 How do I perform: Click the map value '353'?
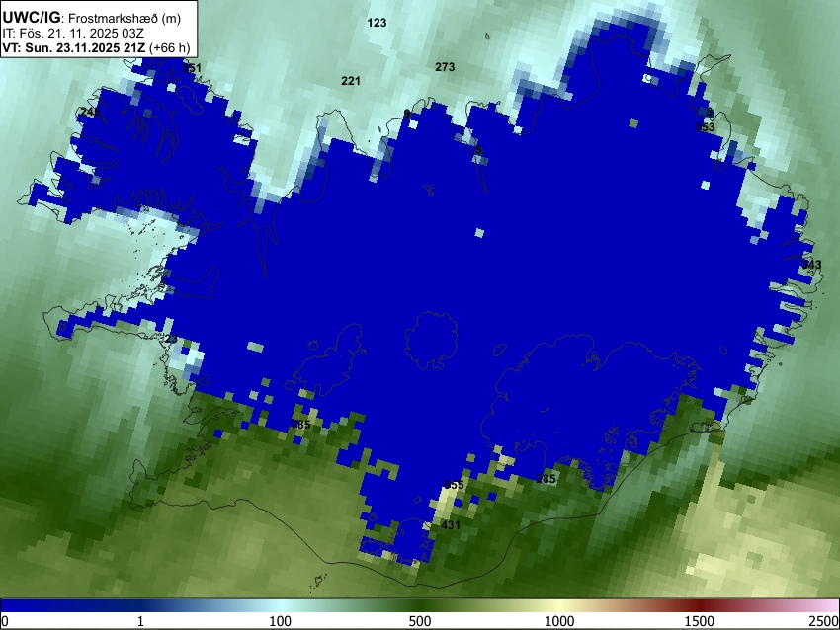coord(705,126)
